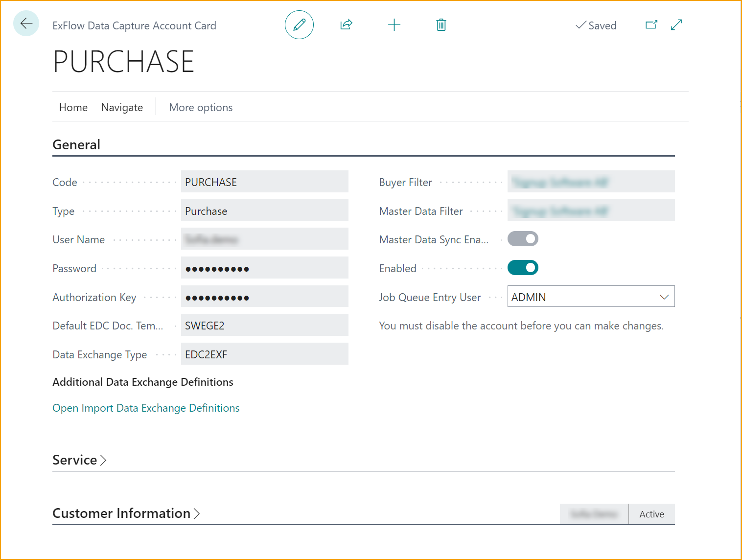The width and height of the screenshot is (742, 560).
Task: Expand the Service section
Action: [79, 460]
